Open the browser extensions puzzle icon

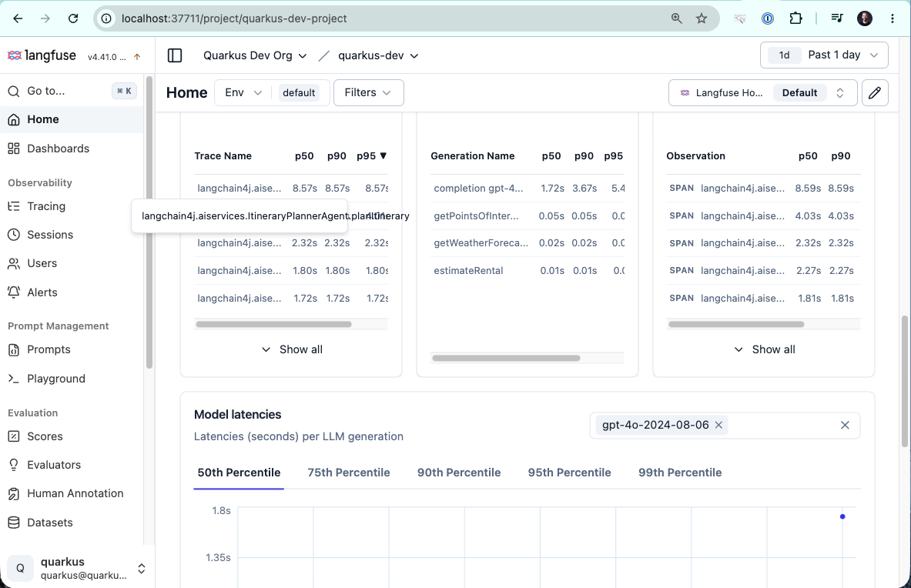[796, 18]
